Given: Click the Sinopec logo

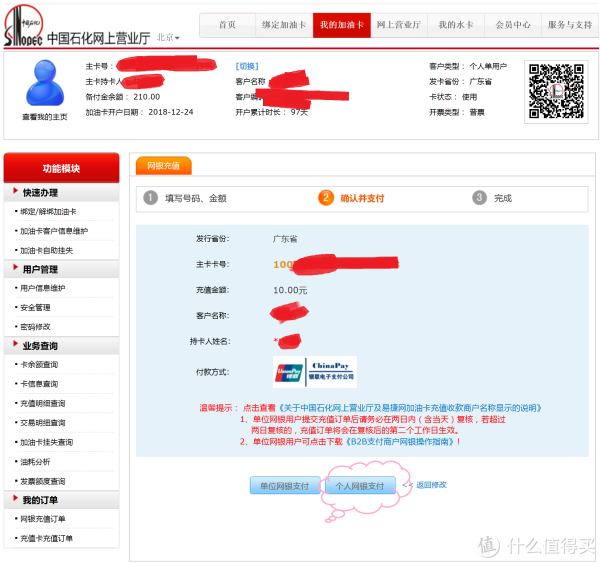Looking at the screenshot, I should [23, 25].
